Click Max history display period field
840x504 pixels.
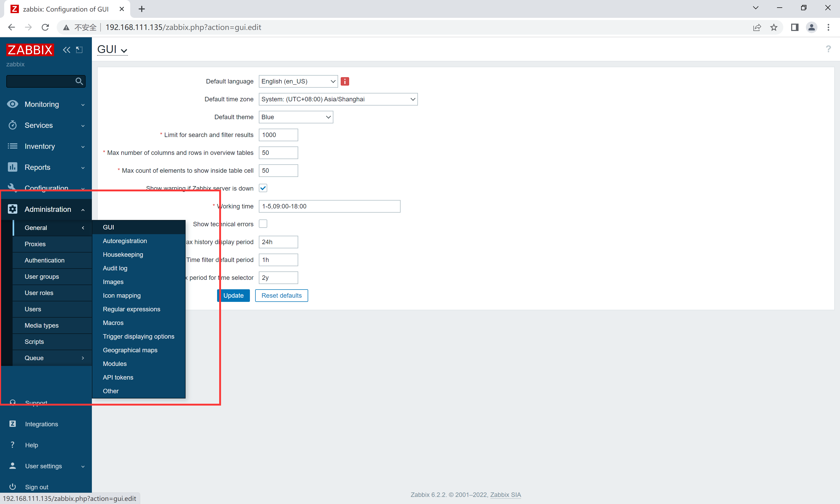[278, 242]
